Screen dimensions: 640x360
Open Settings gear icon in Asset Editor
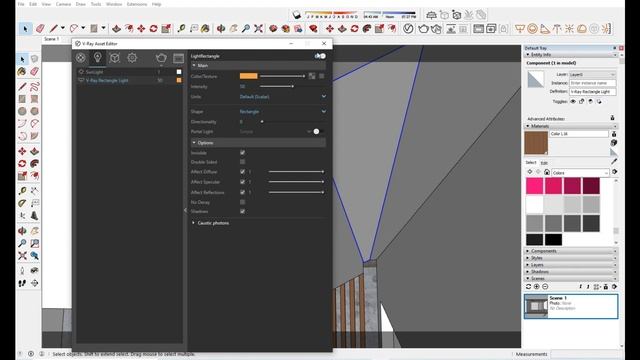132,58
